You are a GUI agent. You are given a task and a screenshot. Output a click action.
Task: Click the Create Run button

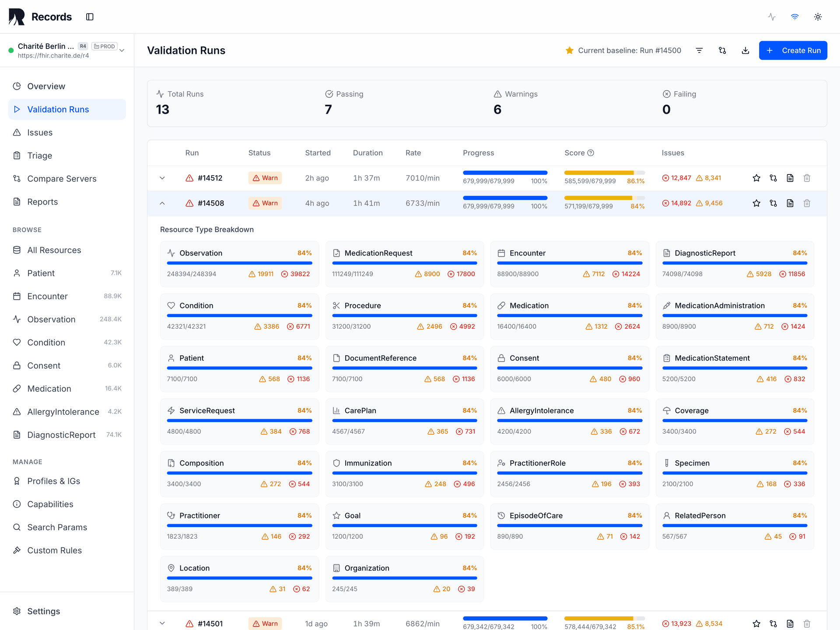[x=793, y=50]
